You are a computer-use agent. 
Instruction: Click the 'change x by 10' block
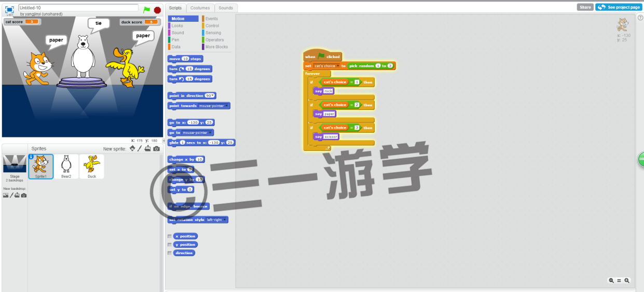(186, 159)
